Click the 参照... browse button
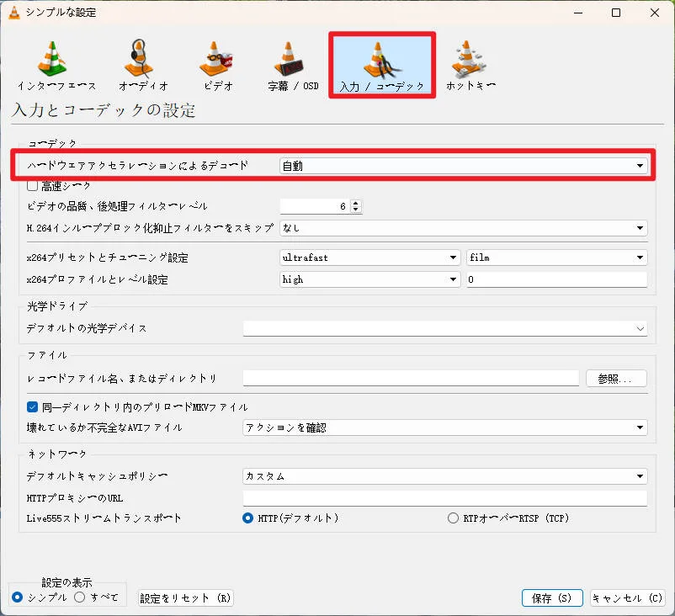Screen dimensions: 675x616 (616, 379)
